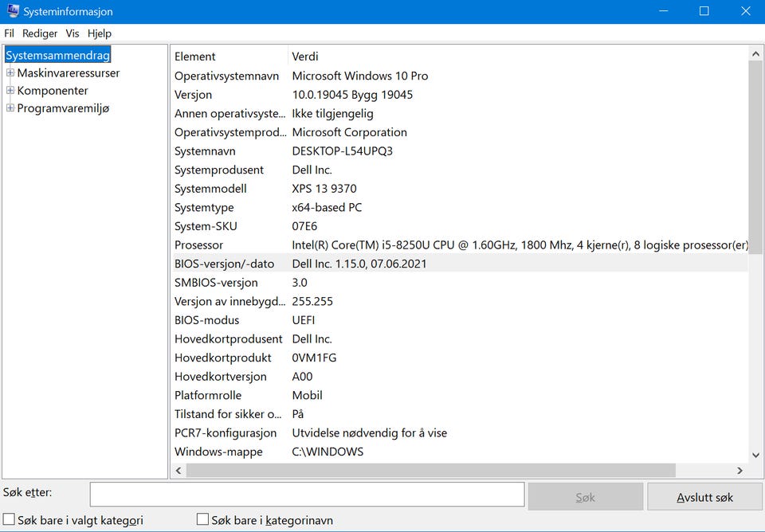
Task: Enable Søk bare i kategorinavn checkbox
Action: [202, 518]
